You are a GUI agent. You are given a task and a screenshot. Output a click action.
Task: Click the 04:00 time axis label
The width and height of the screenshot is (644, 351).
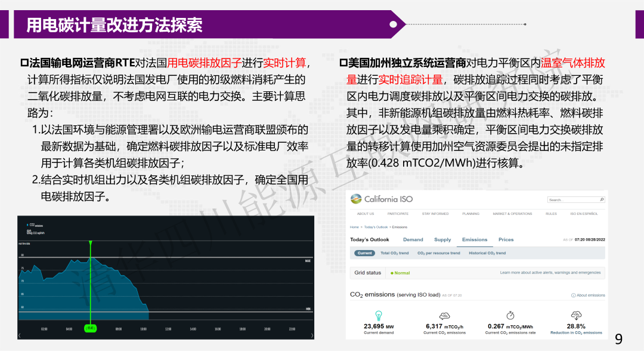69,330
